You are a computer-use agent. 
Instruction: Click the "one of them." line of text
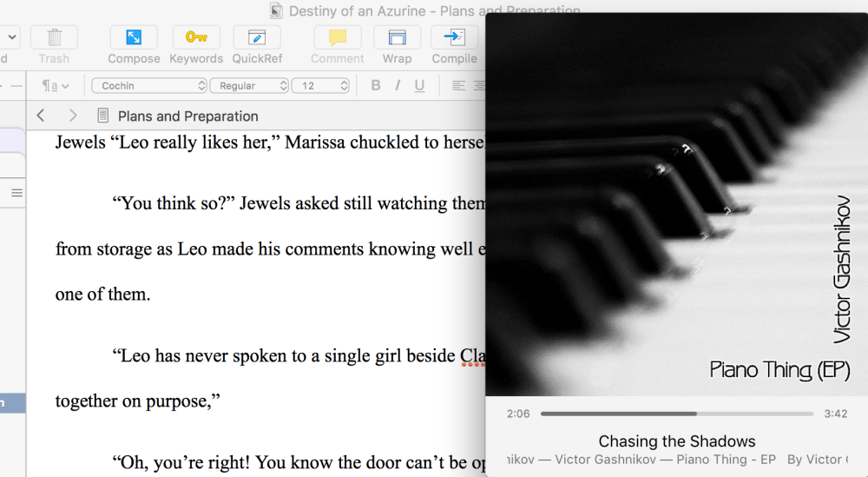click(103, 295)
